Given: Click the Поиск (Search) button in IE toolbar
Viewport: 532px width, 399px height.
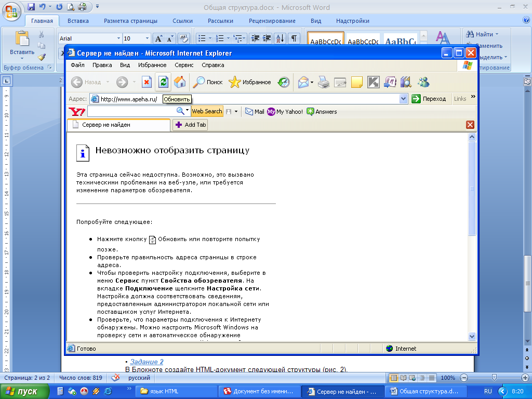Looking at the screenshot, I should point(208,82).
